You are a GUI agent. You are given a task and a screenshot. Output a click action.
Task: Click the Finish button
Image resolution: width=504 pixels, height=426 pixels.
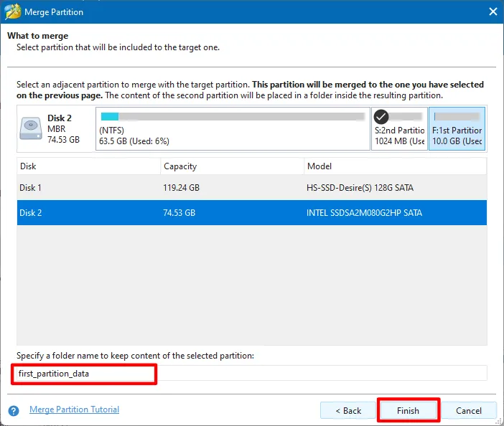tap(408, 411)
